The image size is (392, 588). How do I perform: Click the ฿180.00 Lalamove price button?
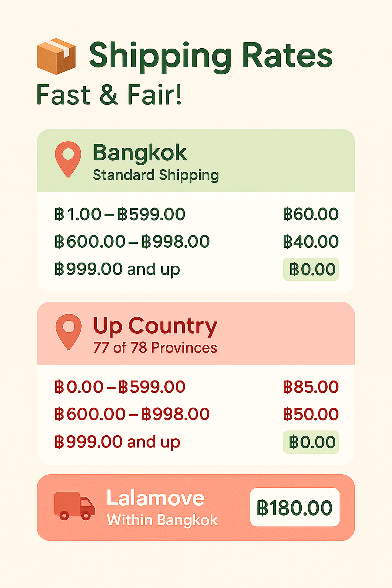(295, 507)
